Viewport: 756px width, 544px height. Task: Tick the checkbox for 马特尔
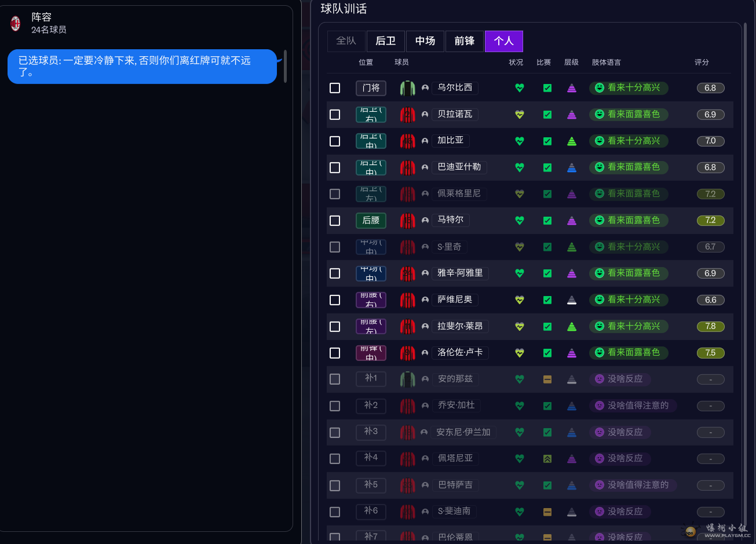pos(335,220)
